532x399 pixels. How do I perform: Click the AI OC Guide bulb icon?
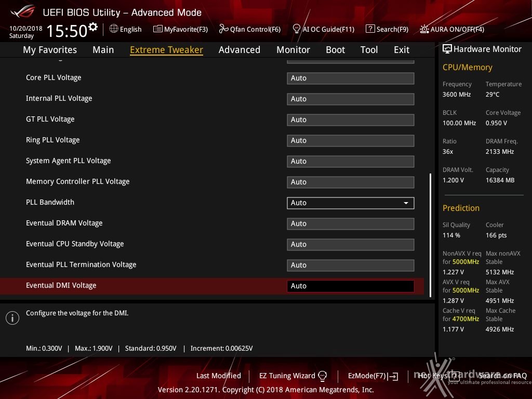coord(296,29)
